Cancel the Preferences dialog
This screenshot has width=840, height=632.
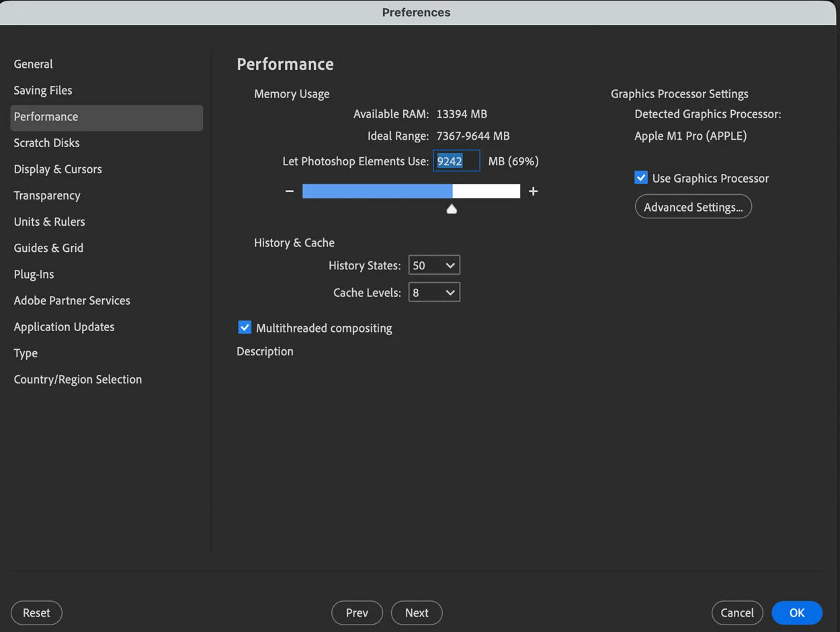click(737, 613)
